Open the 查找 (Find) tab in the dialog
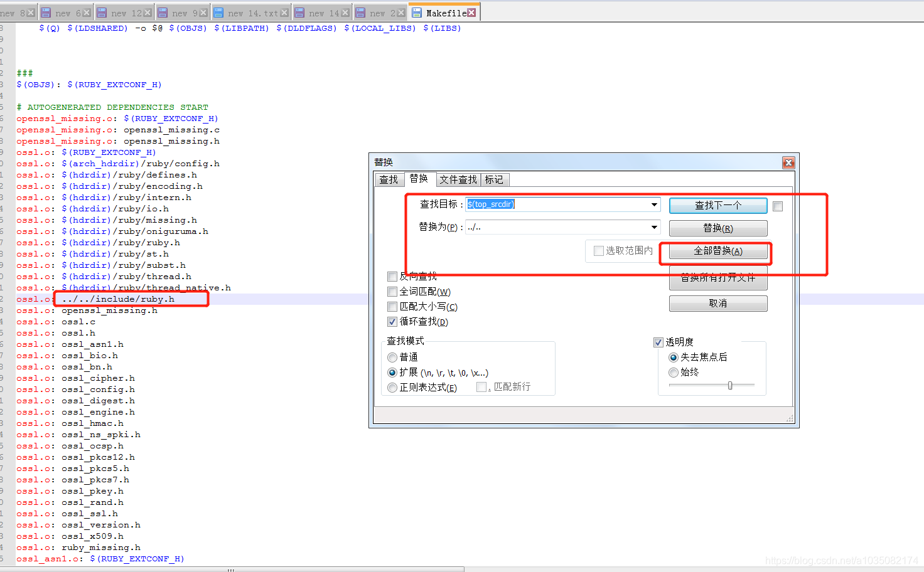 pyautogui.click(x=389, y=180)
